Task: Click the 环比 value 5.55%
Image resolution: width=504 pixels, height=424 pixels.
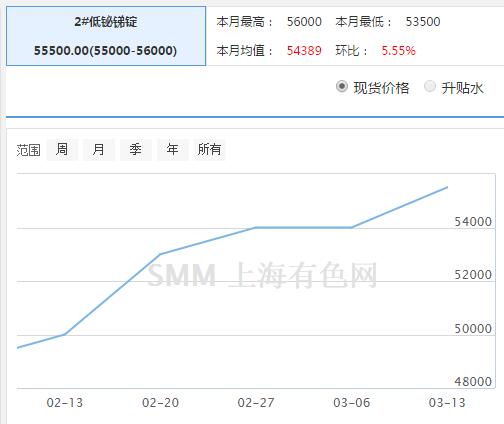Action: 398,51
